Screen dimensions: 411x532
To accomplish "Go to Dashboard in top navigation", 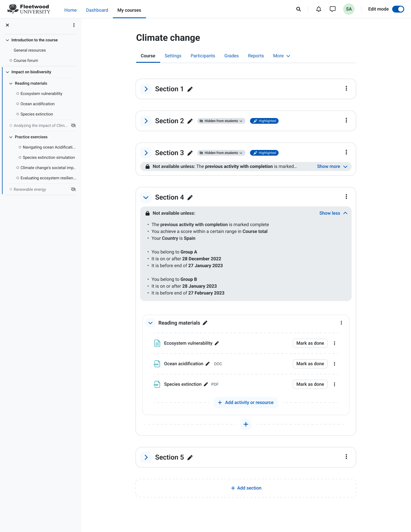I will point(97,10).
